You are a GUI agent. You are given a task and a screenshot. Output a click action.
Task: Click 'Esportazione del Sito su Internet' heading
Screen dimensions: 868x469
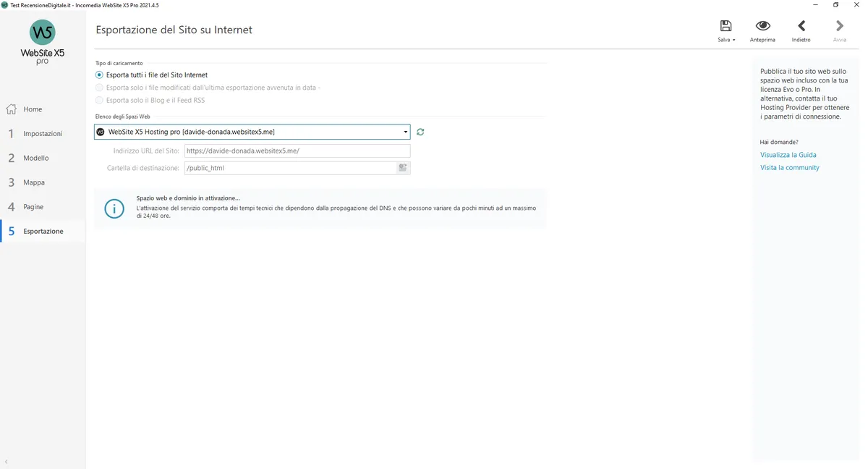(174, 30)
